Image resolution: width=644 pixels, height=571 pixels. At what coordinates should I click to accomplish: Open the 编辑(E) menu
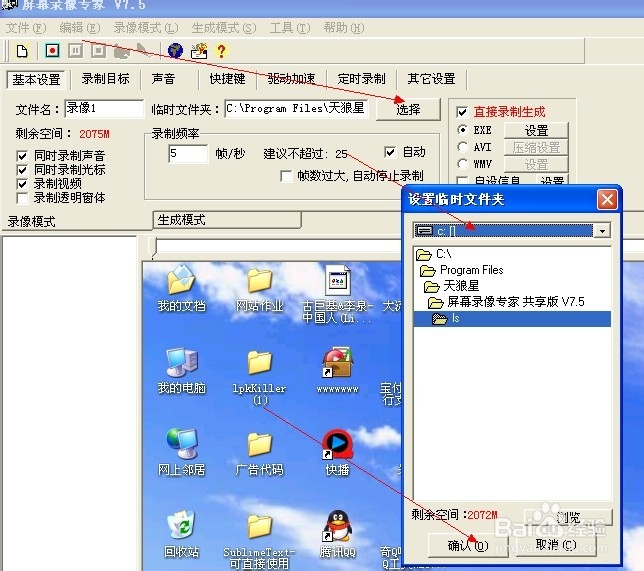(x=80, y=28)
